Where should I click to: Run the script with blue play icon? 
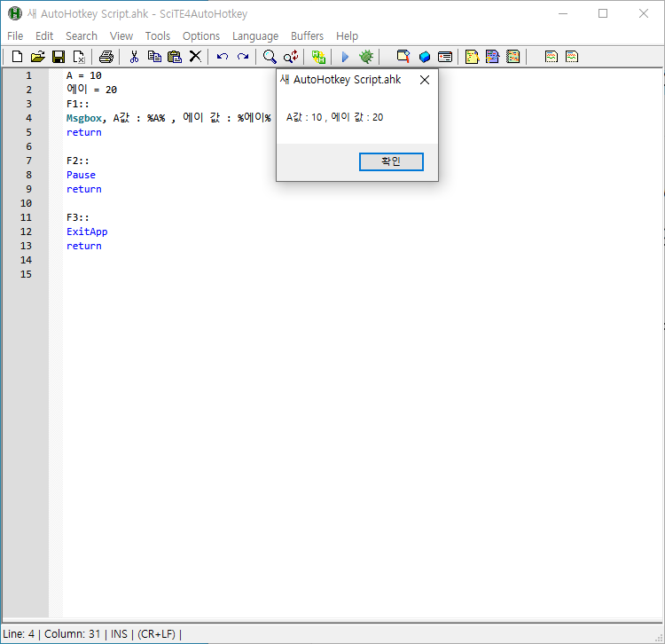(x=345, y=57)
